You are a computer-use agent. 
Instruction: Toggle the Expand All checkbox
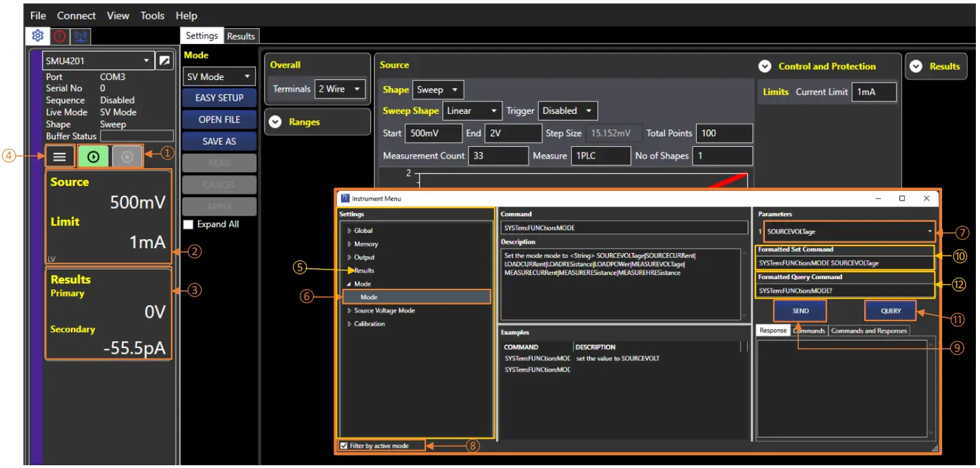pyautogui.click(x=188, y=224)
